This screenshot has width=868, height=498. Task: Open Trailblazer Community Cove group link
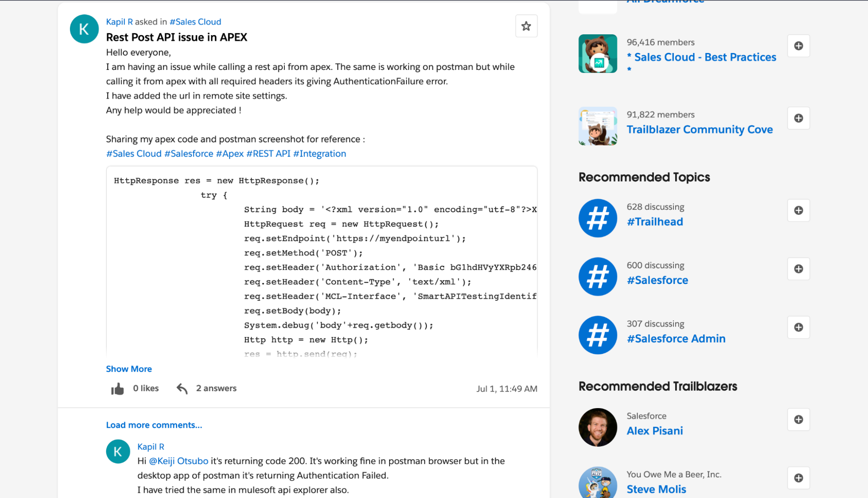699,129
